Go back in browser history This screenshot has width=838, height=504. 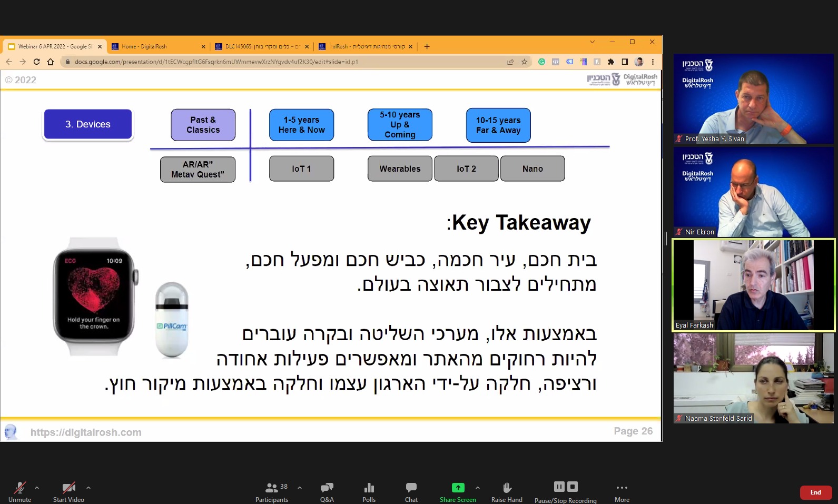[x=9, y=62]
